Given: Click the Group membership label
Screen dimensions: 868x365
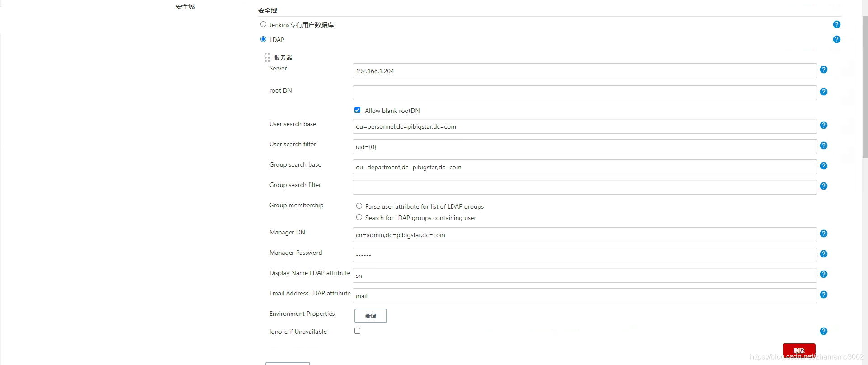Looking at the screenshot, I should (297, 205).
